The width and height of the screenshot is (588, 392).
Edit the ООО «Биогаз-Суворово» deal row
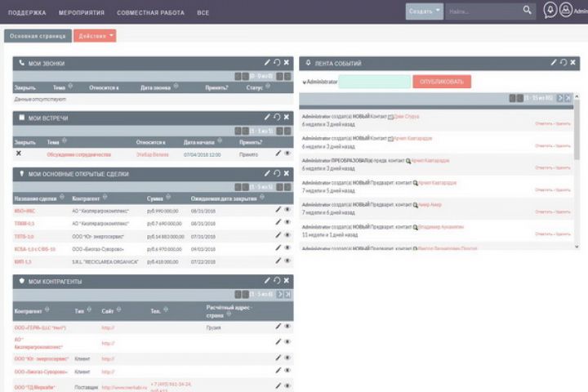[x=278, y=248]
